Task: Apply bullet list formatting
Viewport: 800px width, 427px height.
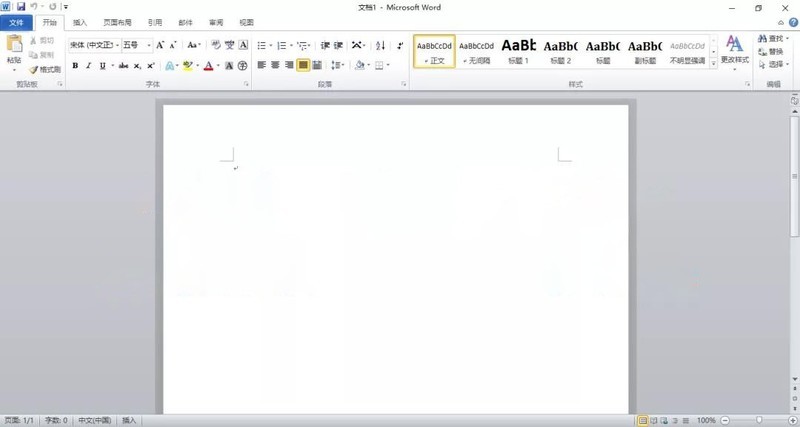Action: (262, 45)
